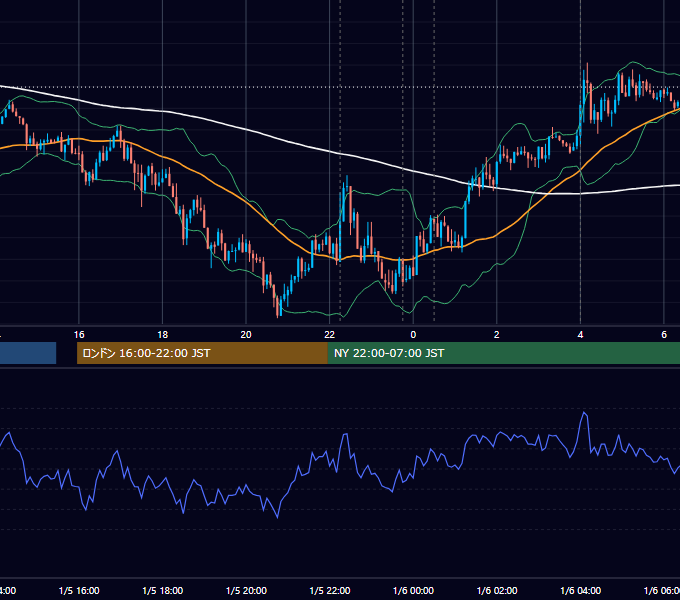Click the ロンドン 16:00-22:00 JST session bar
The width and height of the screenshot is (680, 600).
click(x=202, y=353)
